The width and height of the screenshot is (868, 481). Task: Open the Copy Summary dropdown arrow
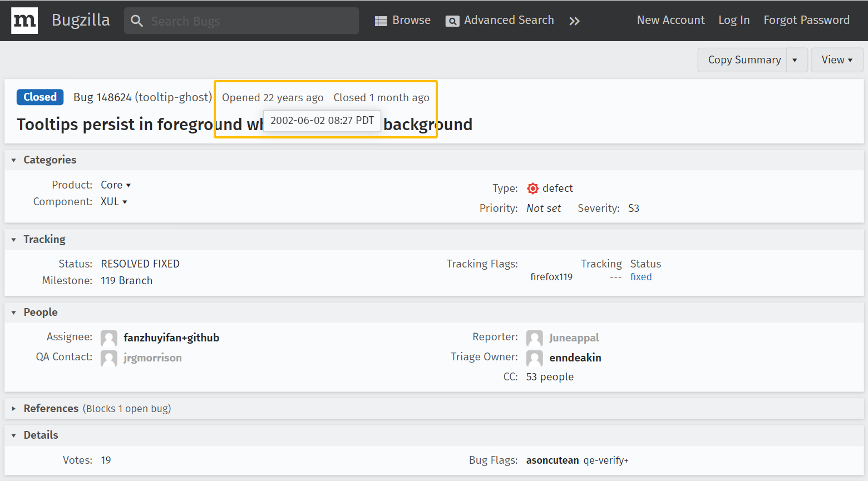795,60
